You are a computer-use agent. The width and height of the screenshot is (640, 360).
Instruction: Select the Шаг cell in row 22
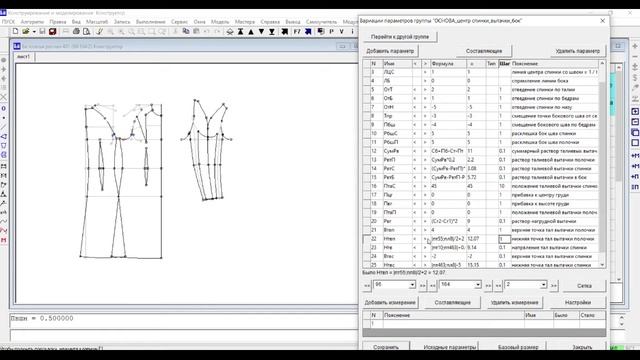point(504,239)
